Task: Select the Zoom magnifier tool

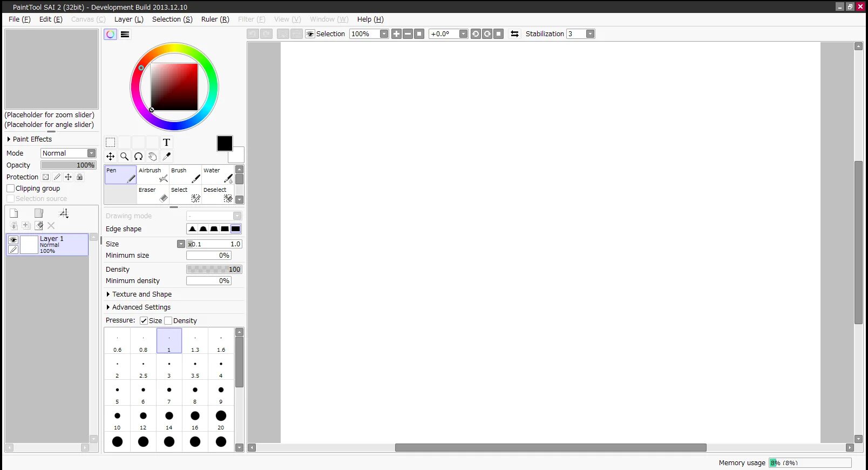Action: pyautogui.click(x=124, y=157)
